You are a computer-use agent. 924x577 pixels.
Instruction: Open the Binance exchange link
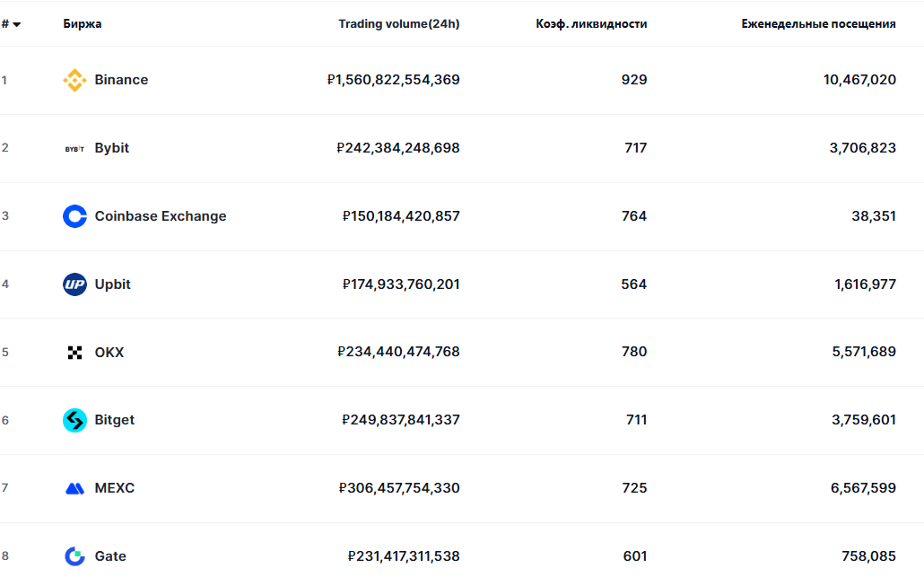pyautogui.click(x=121, y=80)
